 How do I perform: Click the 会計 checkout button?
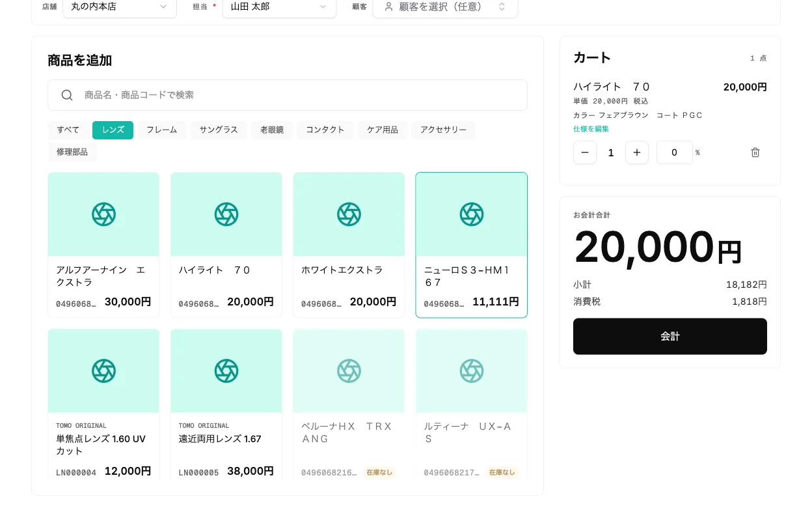click(x=670, y=337)
